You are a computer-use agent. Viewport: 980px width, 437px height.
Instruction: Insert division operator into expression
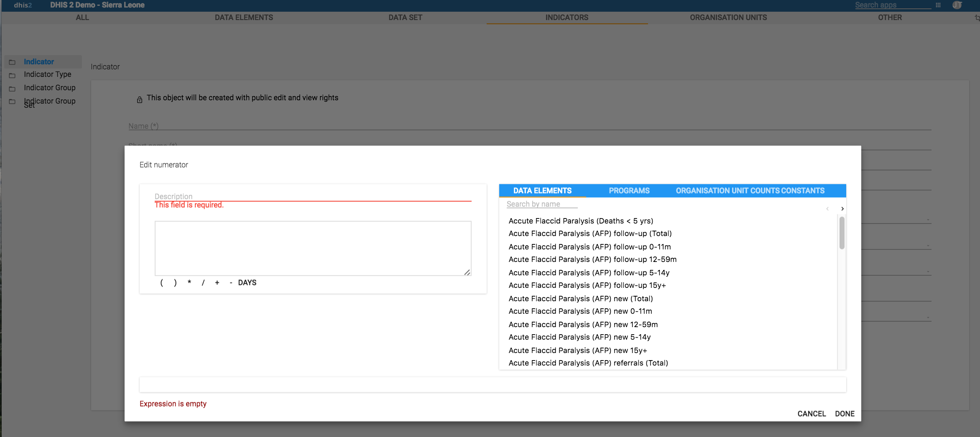203,282
